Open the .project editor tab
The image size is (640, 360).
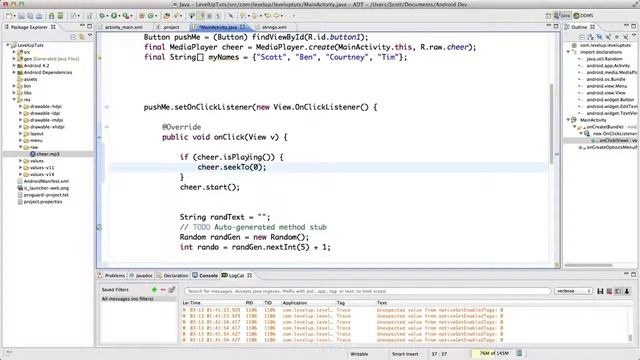coord(171,27)
